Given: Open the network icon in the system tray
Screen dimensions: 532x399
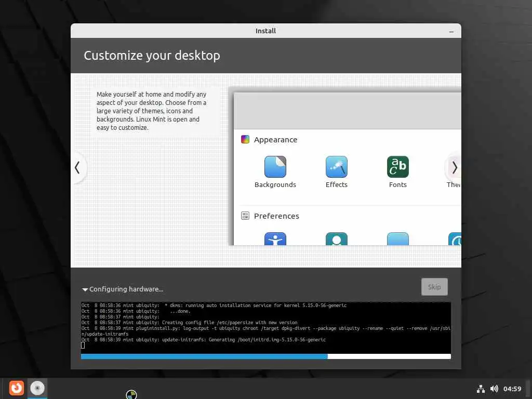Looking at the screenshot, I should (x=481, y=389).
